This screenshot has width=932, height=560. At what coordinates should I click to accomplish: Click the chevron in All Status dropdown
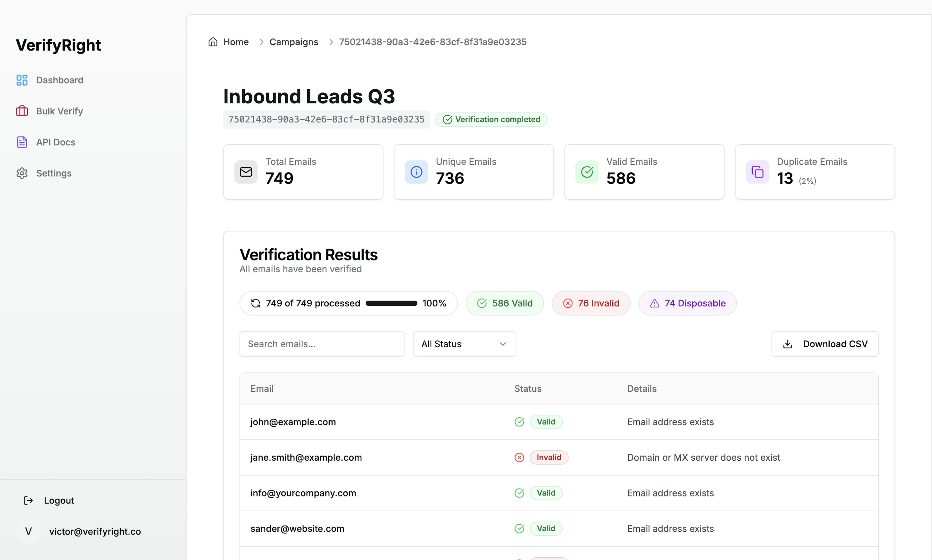[503, 344]
